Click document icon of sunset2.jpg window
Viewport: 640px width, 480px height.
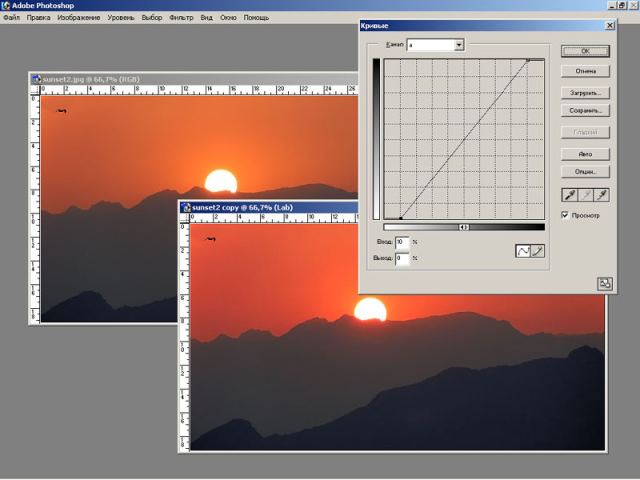pos(37,79)
